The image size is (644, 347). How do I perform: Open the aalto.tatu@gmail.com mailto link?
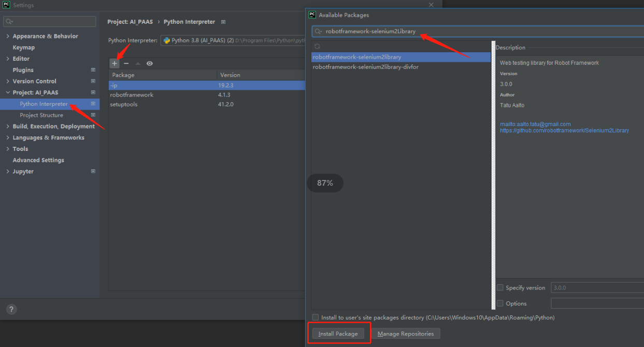coord(535,124)
